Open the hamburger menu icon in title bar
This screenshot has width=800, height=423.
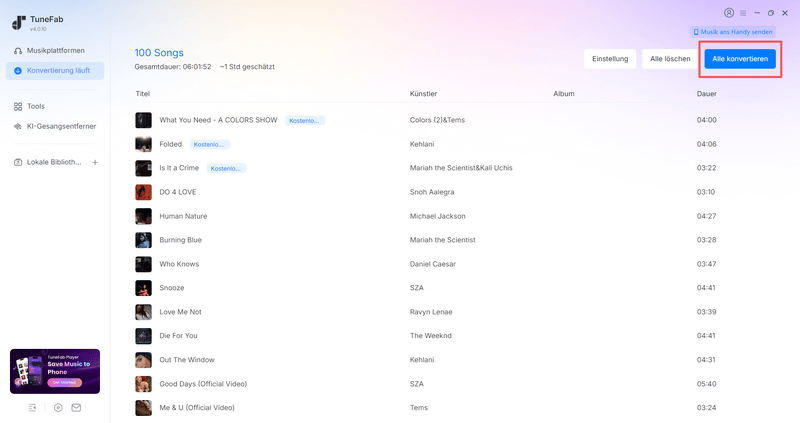[743, 13]
